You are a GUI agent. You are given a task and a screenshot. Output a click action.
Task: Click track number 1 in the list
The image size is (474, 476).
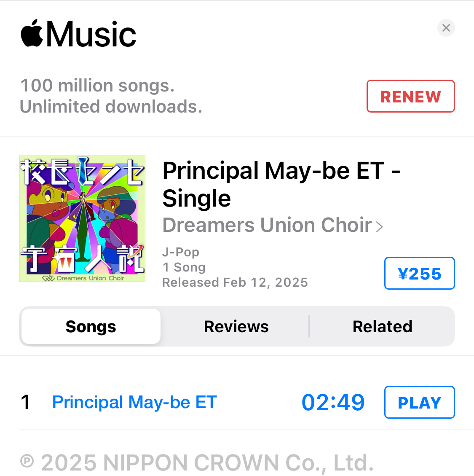pos(25,402)
